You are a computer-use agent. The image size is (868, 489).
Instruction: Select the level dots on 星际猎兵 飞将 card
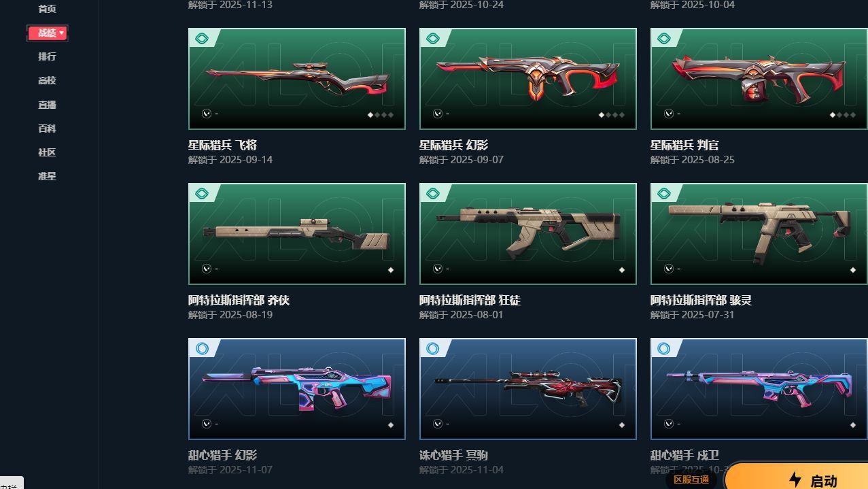pos(381,115)
